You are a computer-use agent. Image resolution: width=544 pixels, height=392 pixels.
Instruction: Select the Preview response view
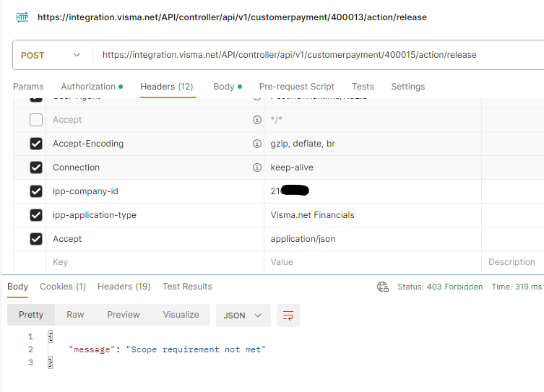pos(124,315)
